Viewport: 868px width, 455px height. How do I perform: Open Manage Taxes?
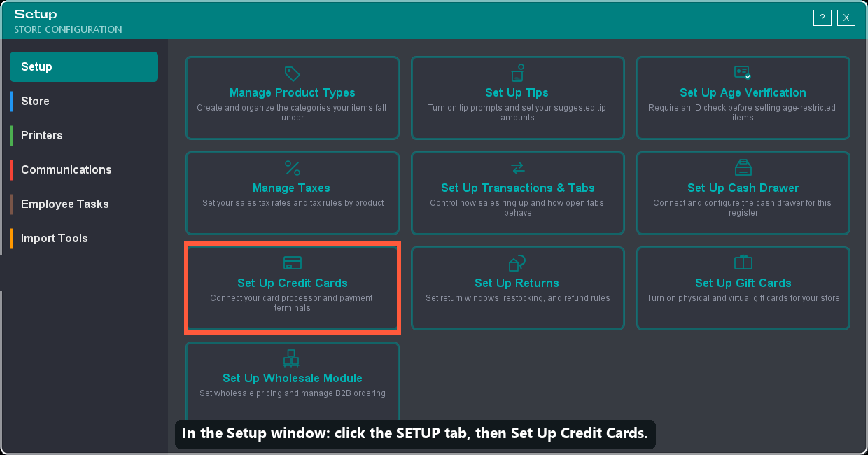point(293,193)
